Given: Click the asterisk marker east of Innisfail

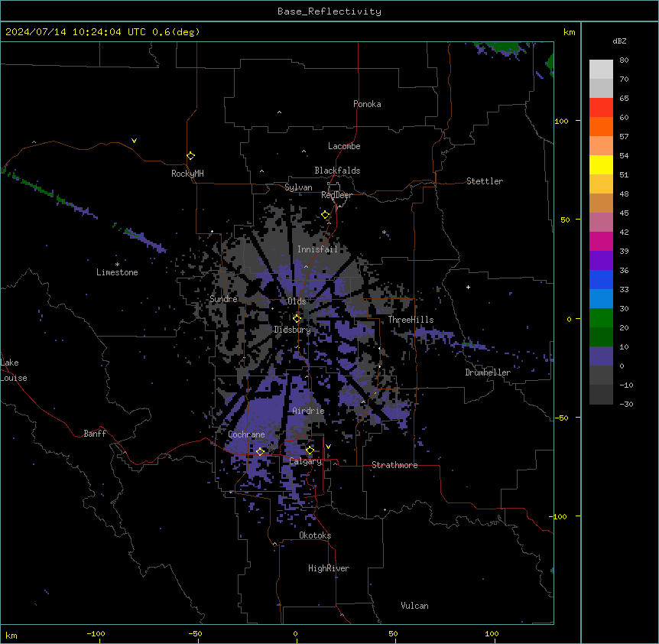Looking at the screenshot, I should pos(384,232).
